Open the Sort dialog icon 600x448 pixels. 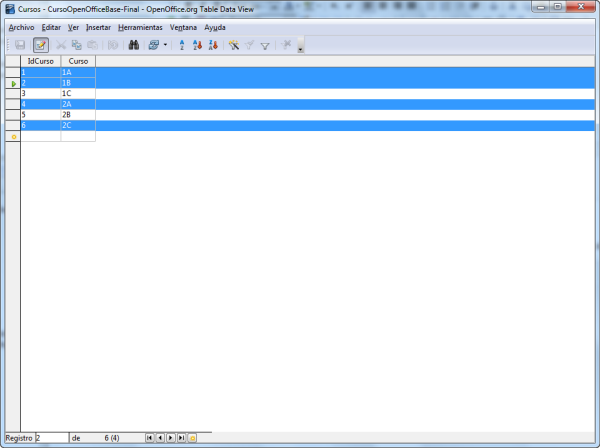point(182,45)
